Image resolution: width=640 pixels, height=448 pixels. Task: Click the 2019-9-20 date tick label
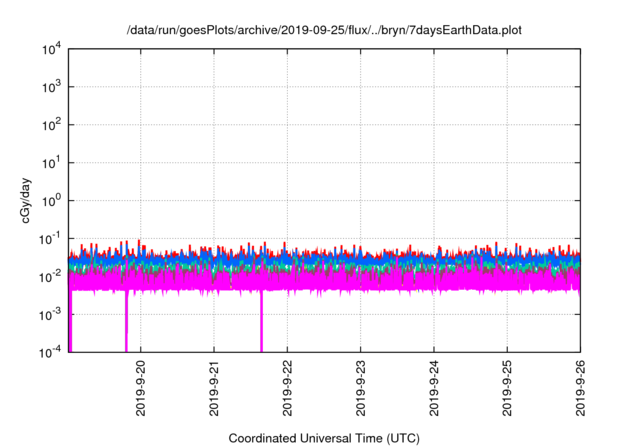(x=141, y=388)
